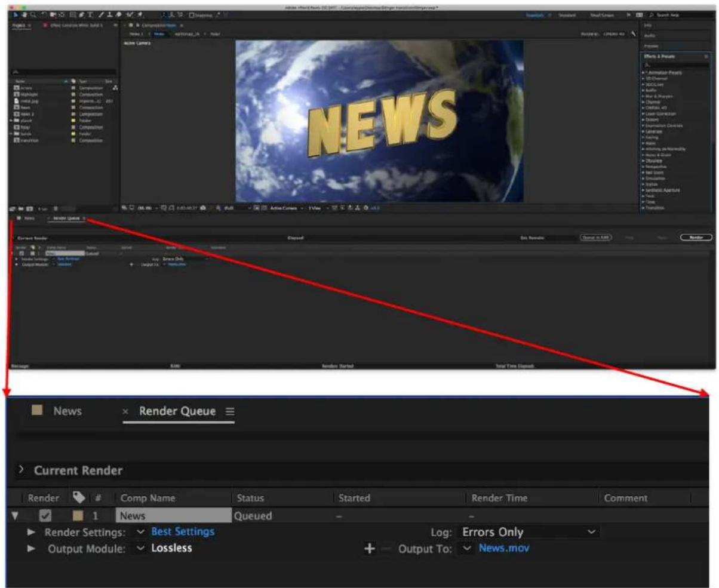Click the new folder icon under Project panel
The width and height of the screenshot is (719, 588).
point(21,208)
